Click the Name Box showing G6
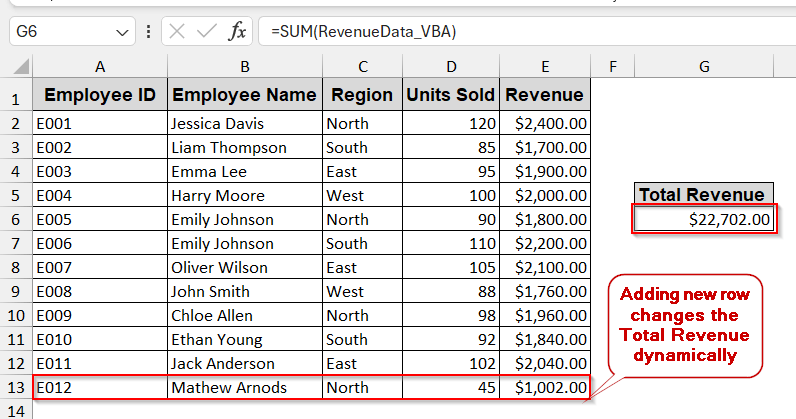 point(60,32)
